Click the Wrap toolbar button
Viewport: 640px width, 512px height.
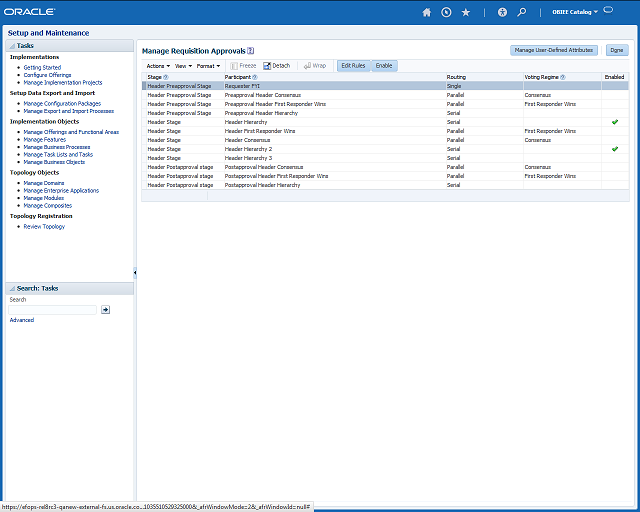[315, 66]
